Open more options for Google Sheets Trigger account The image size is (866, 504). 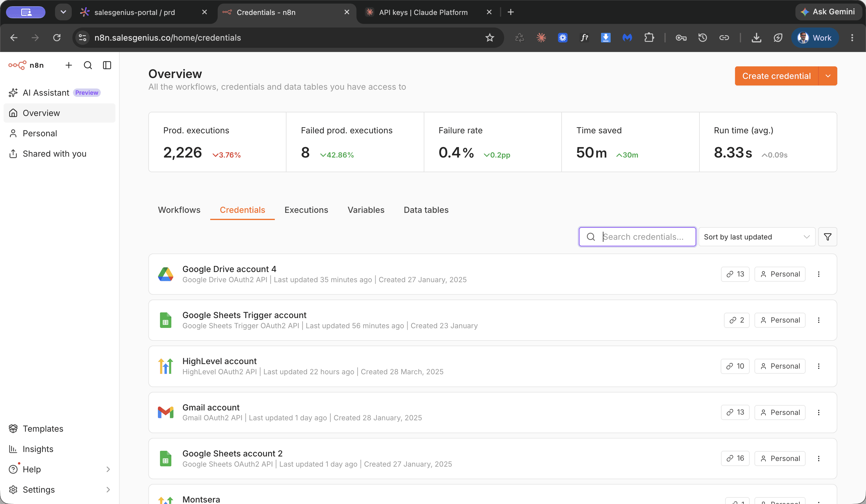point(818,320)
